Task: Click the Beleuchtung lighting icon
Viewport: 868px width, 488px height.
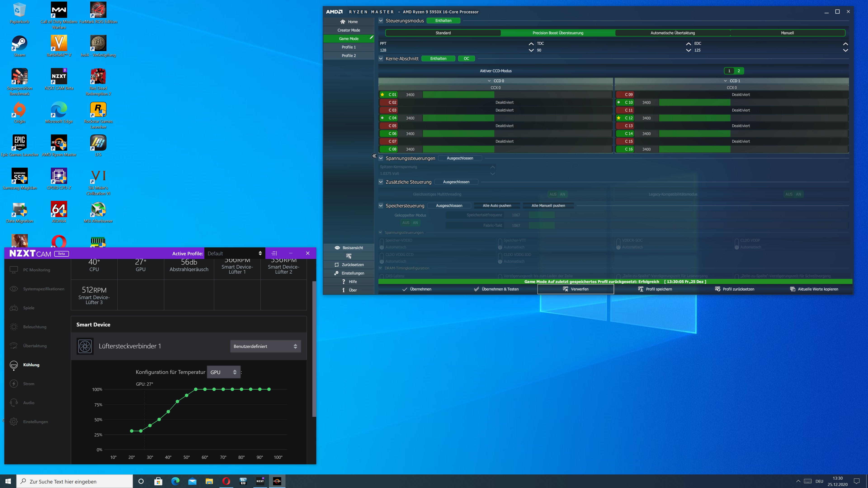Action: tap(14, 327)
